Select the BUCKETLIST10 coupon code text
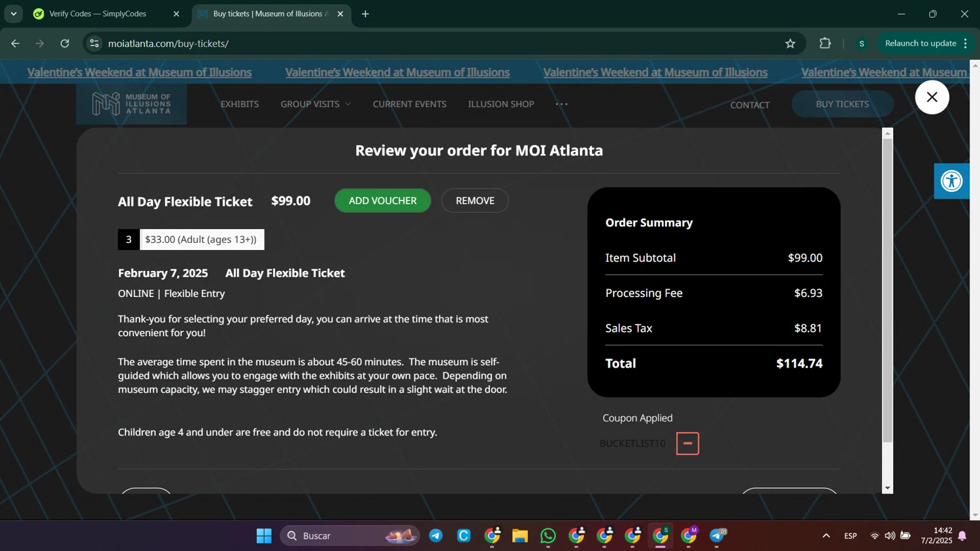 coord(632,443)
